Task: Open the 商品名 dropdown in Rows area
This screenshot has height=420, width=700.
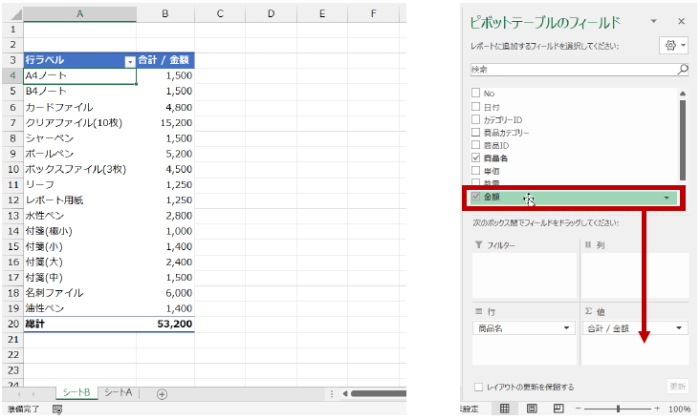Action: [x=566, y=328]
